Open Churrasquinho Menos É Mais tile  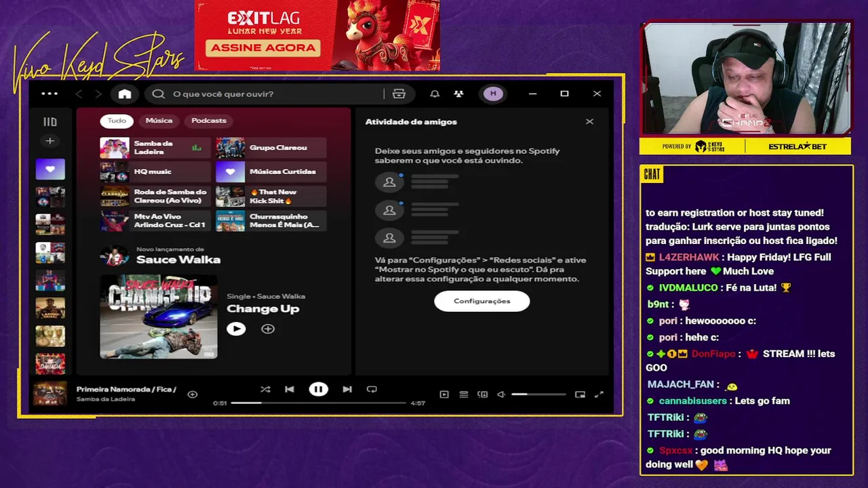pyautogui.click(x=271, y=221)
